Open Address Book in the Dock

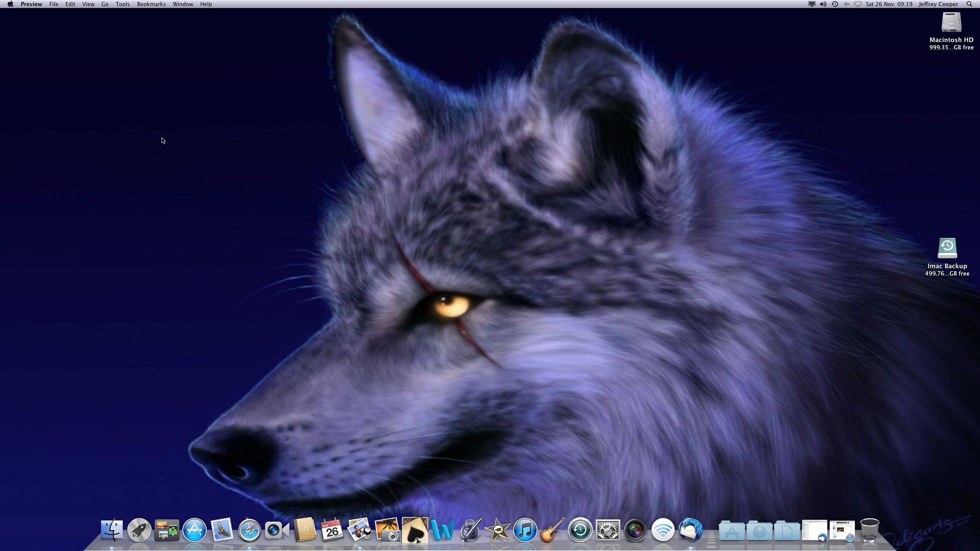pos(305,530)
